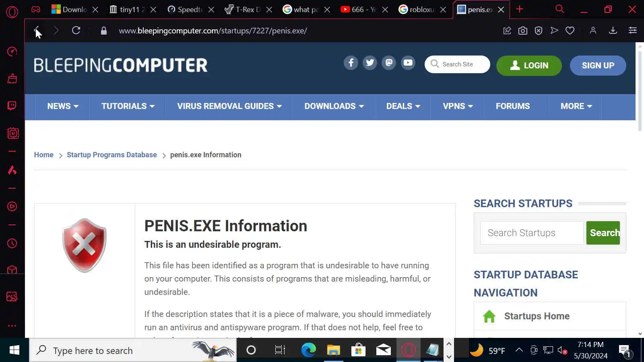644x362 pixels.
Task: Open File Explorer from taskbar
Action: pyautogui.click(x=334, y=350)
